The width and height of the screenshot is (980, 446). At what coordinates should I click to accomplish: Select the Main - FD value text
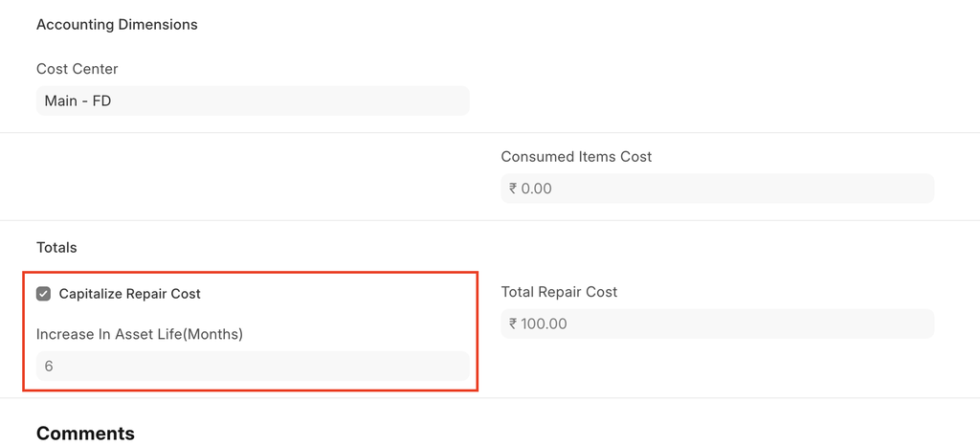click(x=78, y=100)
